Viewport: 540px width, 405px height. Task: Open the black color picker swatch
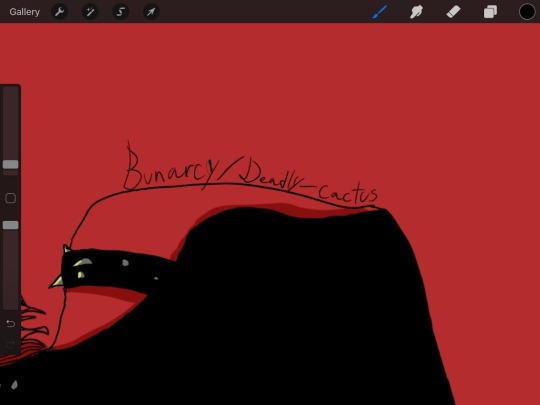point(527,12)
